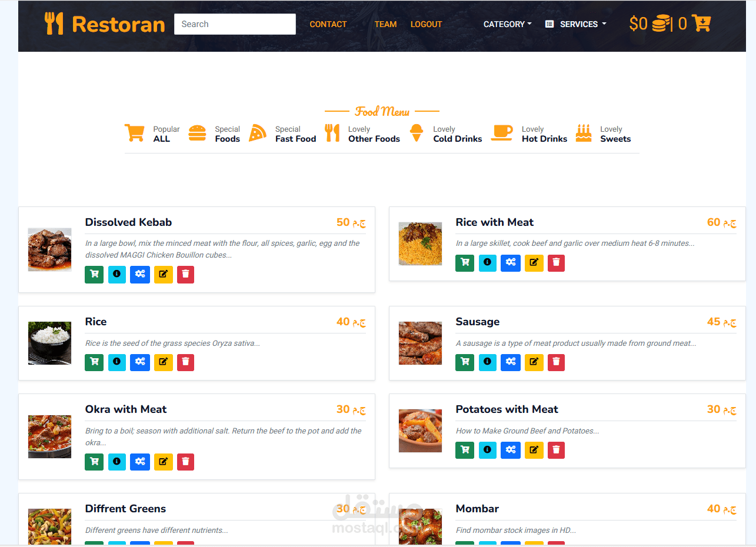Edit the Sausage item

pyautogui.click(x=534, y=362)
